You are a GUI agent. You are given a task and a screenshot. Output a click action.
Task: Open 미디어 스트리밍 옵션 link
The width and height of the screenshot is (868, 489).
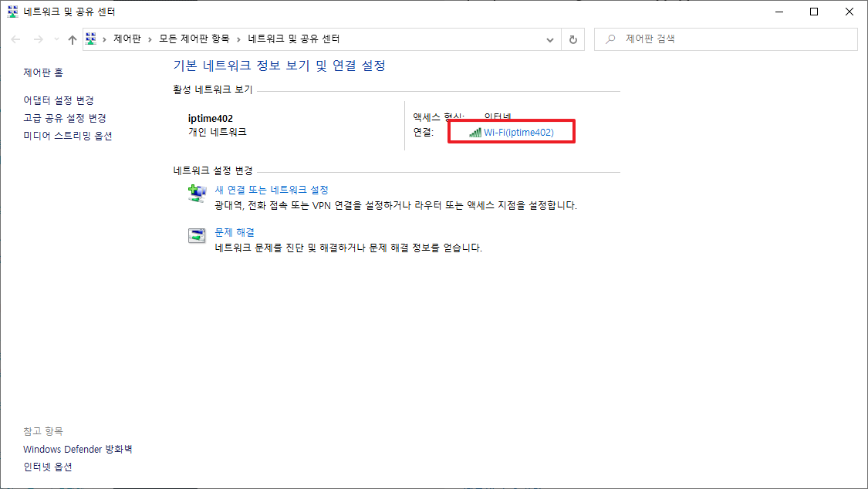[68, 136]
